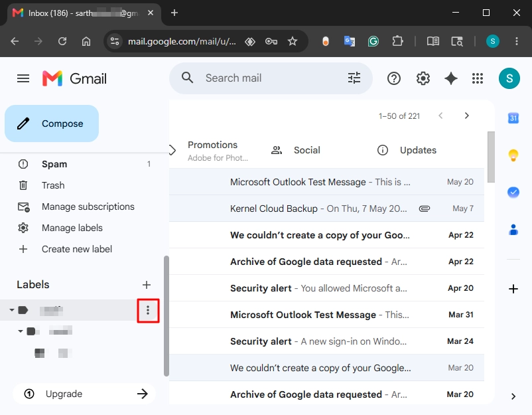The height and width of the screenshot is (415, 532).
Task: Go to next page of emails
Action: point(466,116)
